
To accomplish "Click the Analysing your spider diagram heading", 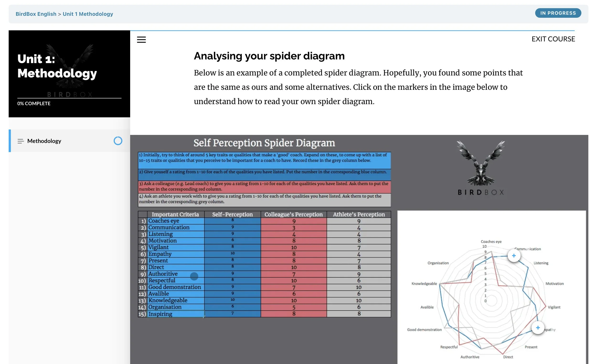I will click(x=269, y=56).
